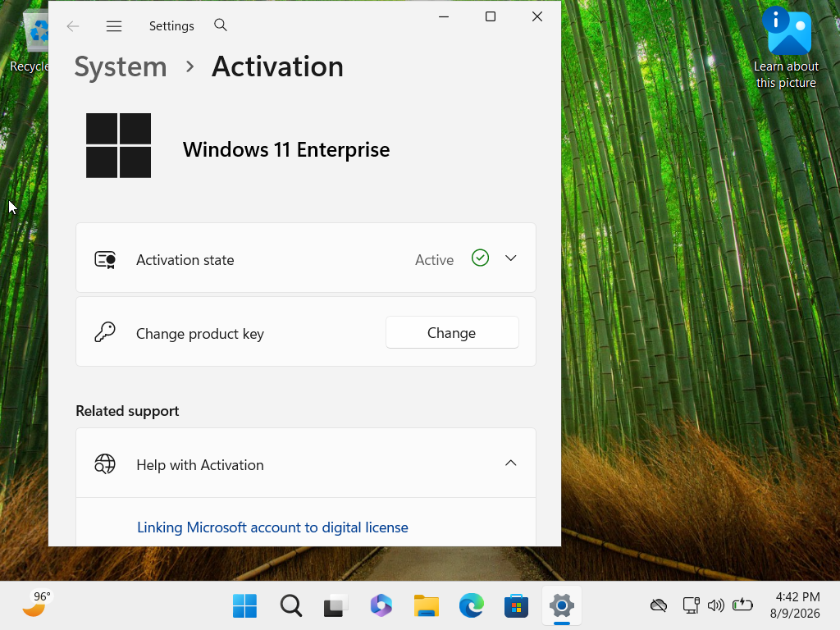Click the Related support heading
The width and height of the screenshot is (840, 630).
tap(127, 412)
